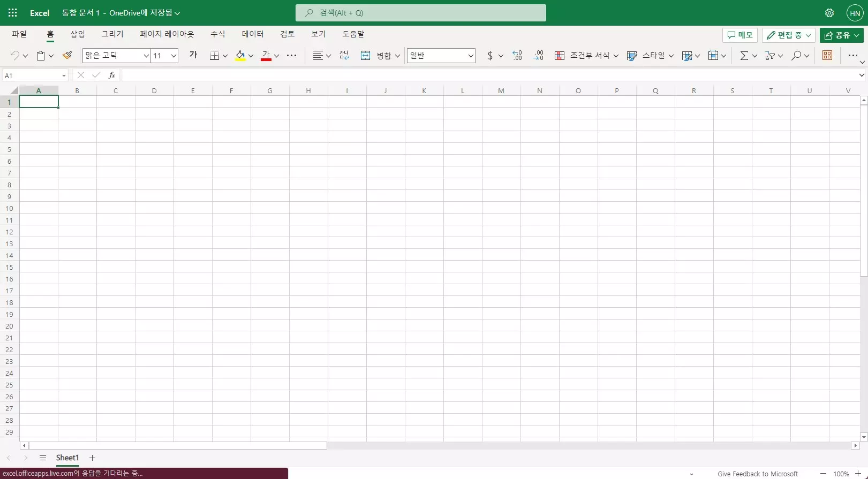
Task: Click the 공유 share button
Action: pyautogui.click(x=842, y=35)
